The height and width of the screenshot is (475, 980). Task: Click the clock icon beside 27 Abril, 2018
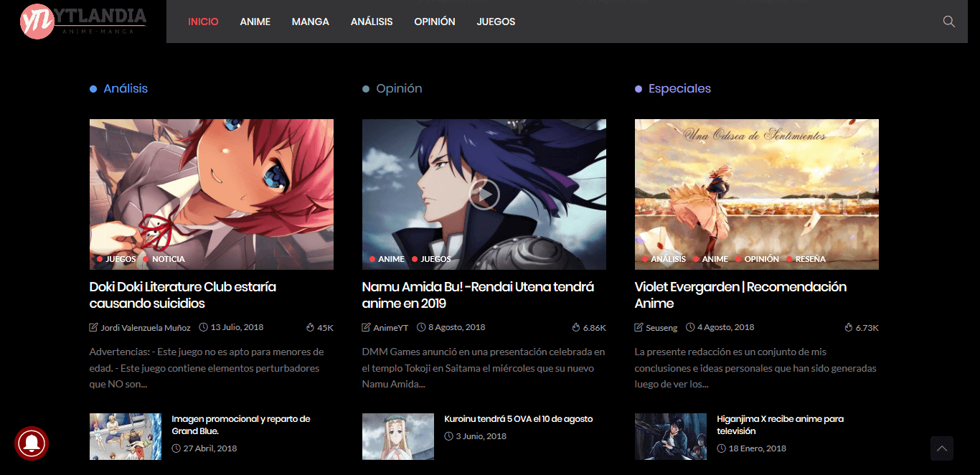point(176,448)
